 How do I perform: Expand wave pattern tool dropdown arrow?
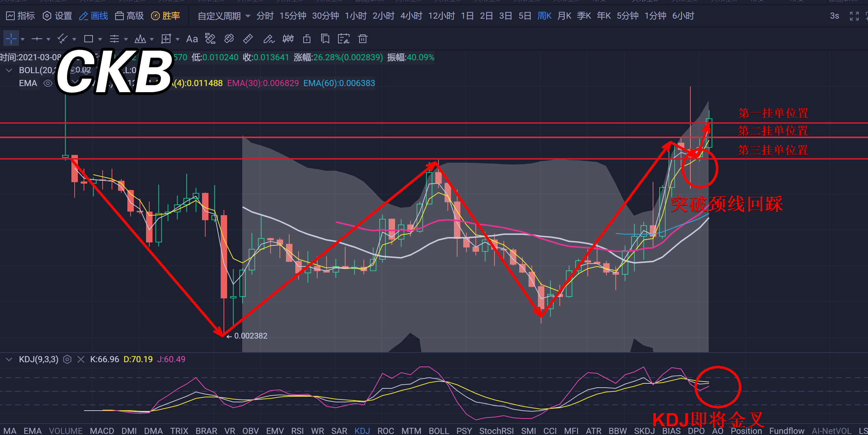(152, 39)
